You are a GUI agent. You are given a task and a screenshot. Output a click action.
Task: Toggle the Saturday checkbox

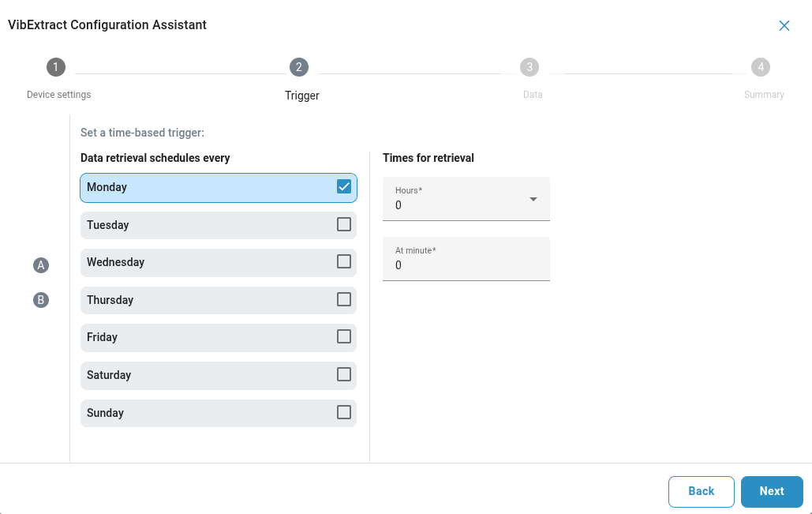(x=344, y=374)
